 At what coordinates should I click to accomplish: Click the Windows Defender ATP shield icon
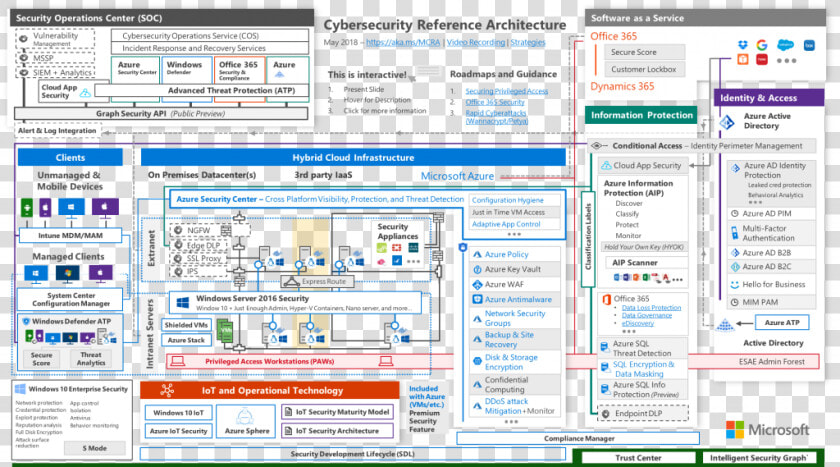coord(26,321)
